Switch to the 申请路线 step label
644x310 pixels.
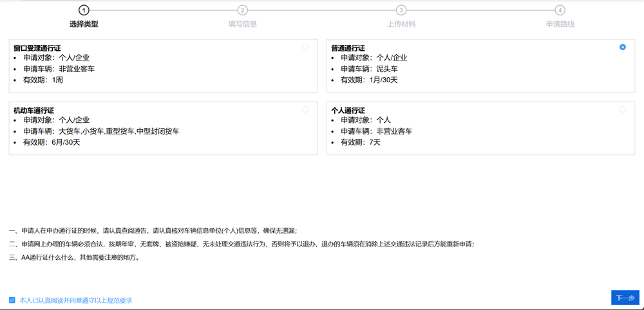560,24
